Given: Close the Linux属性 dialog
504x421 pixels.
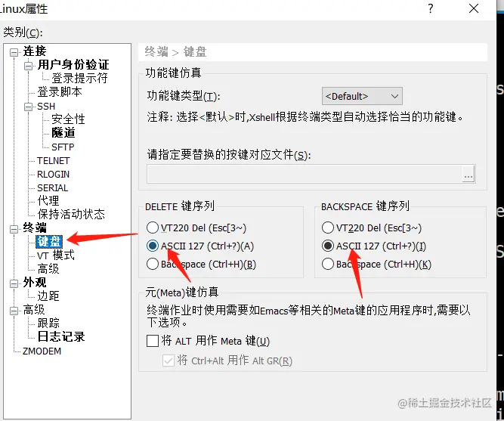Looking at the screenshot, I should pyautogui.click(x=474, y=8).
